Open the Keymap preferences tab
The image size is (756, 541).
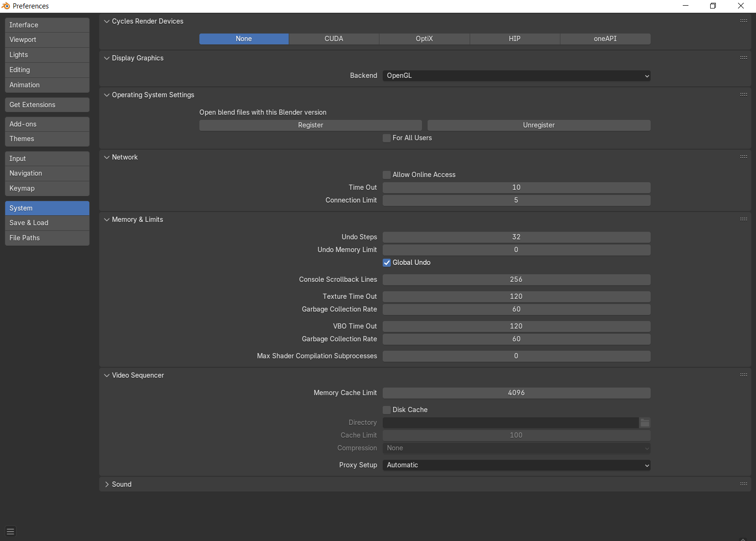click(47, 188)
